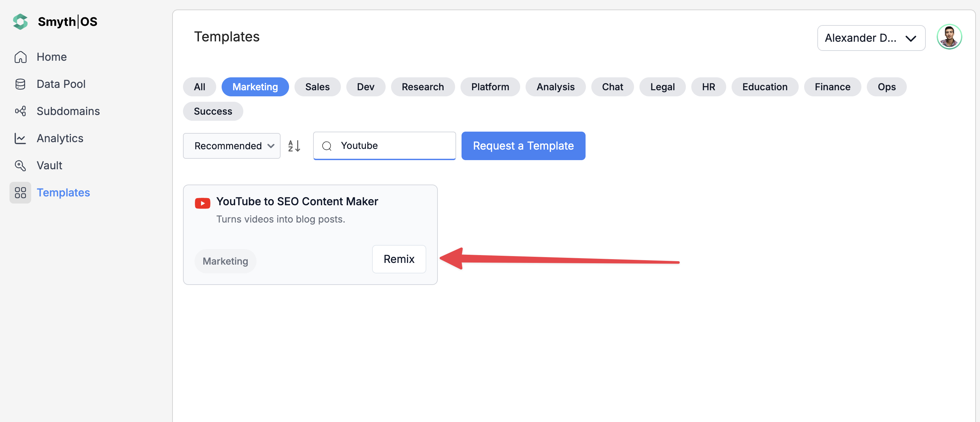Screen dimensions: 980x422
Task: Open the Alexander D... account dropdown
Action: 871,38
